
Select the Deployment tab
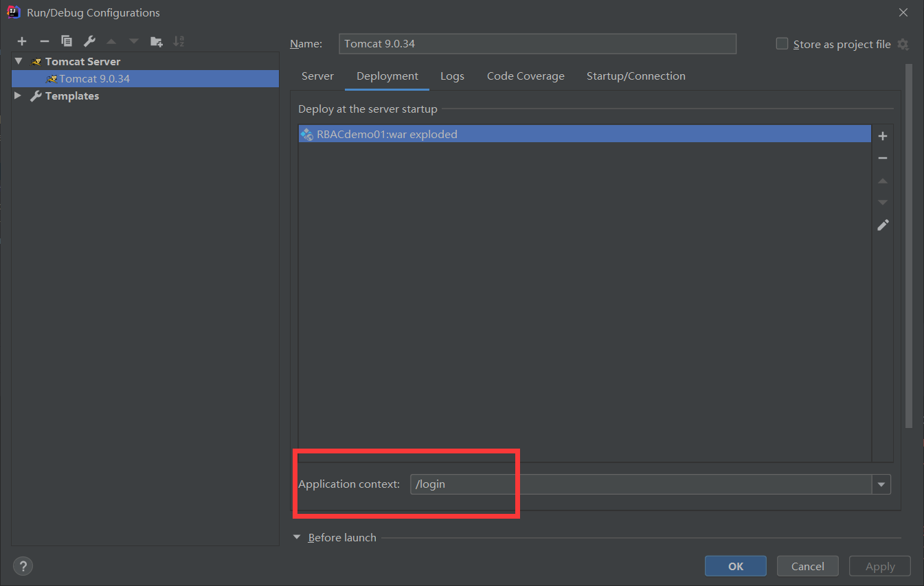(x=387, y=76)
